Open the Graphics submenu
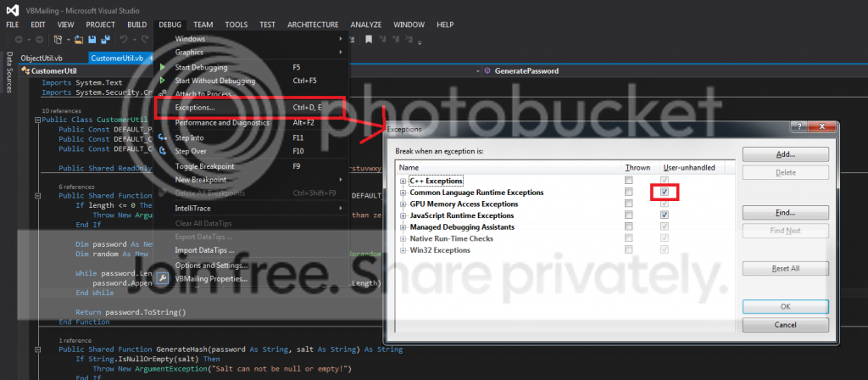 tap(251, 52)
